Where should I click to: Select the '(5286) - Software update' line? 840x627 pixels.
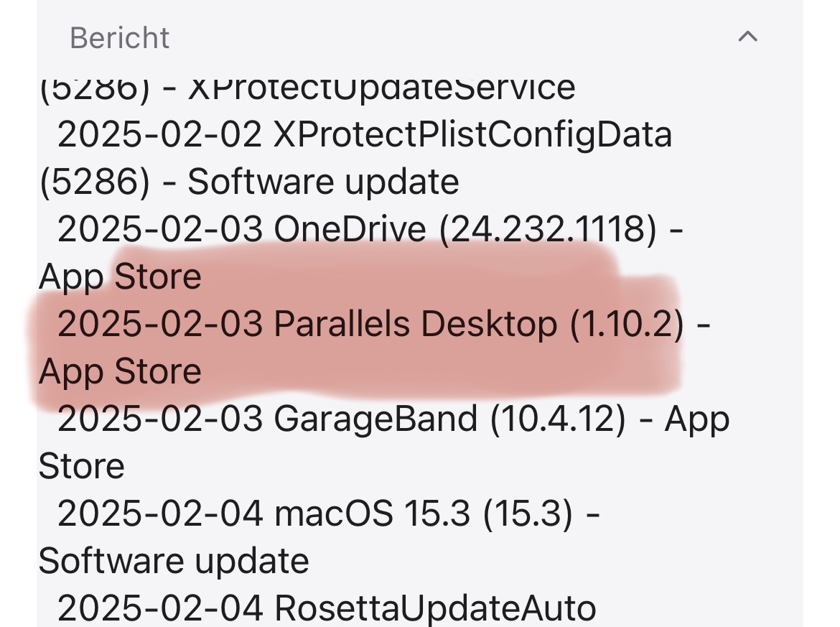pos(248,182)
